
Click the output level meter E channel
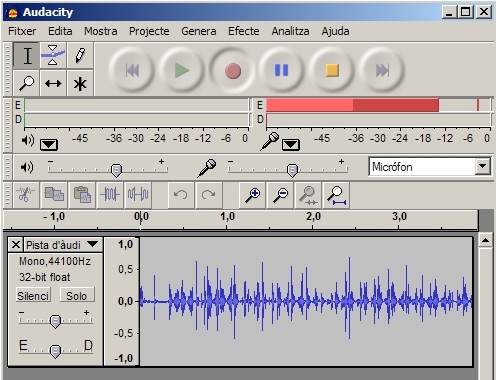tap(137, 105)
